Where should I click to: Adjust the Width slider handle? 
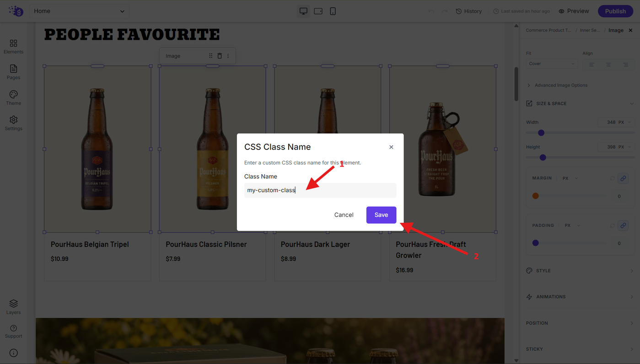[541, 133]
